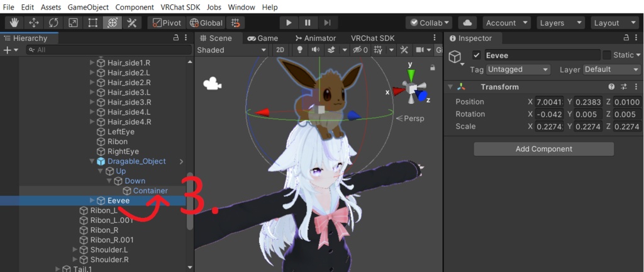Viewport: 644px width, 272px height.
Task: Lock the Inspector panel
Action: [x=626, y=38]
